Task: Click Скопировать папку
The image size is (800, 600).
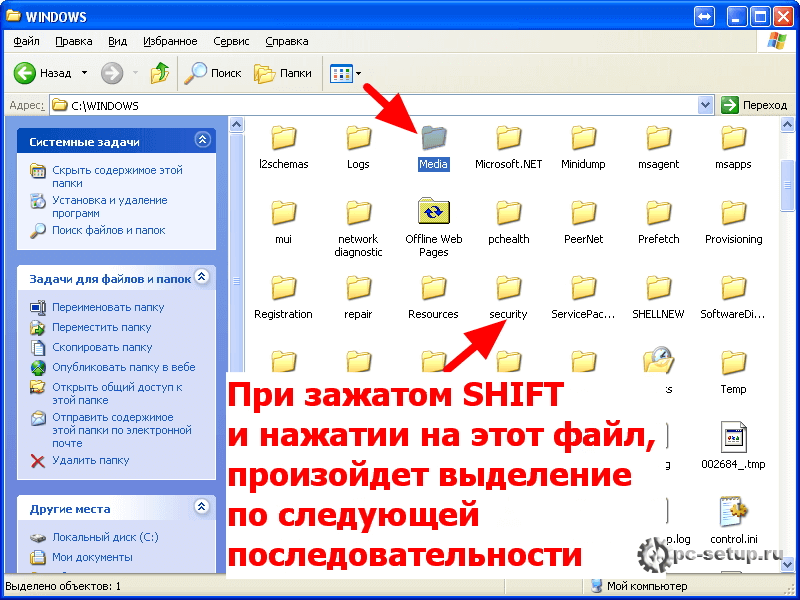Action: 102,347
